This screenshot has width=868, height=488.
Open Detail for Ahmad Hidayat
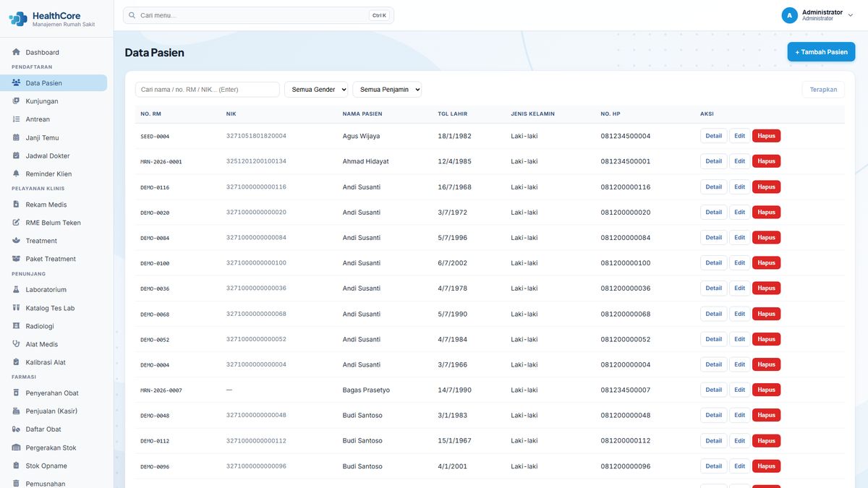[x=713, y=161]
